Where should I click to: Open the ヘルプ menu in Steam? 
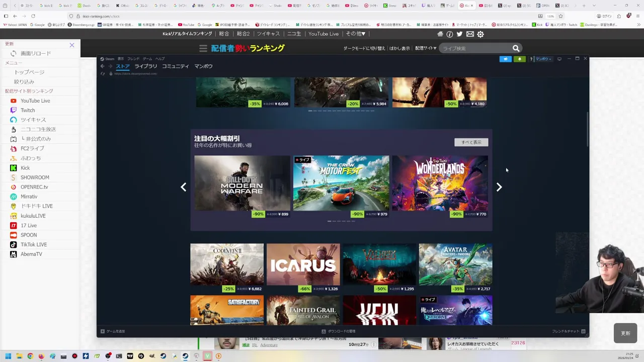(x=160, y=59)
